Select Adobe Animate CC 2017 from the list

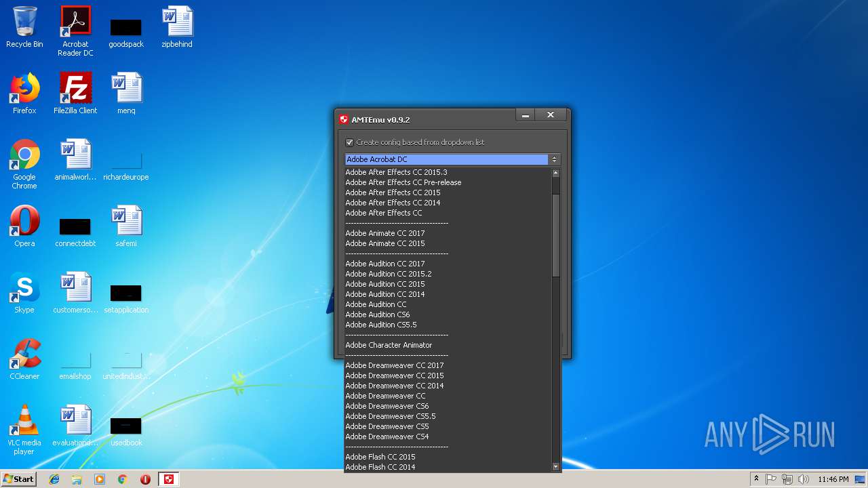tap(384, 233)
